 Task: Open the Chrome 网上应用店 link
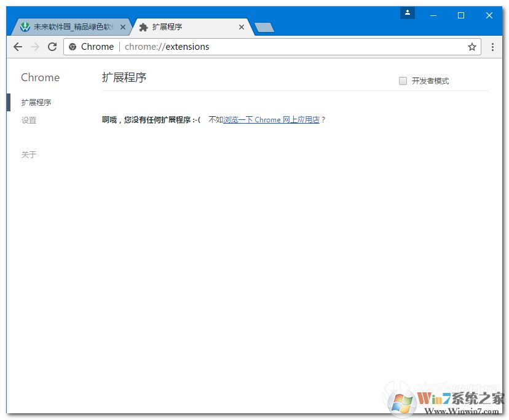271,119
